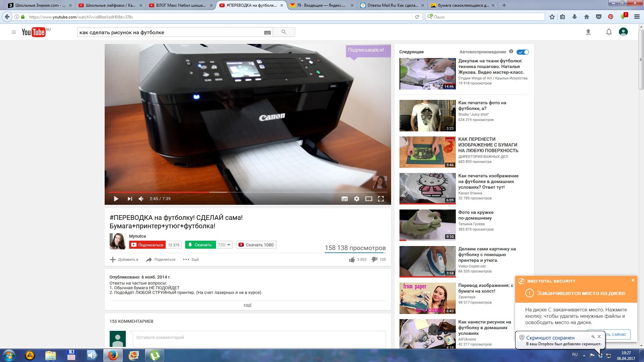Toggle the Автовоспроизведение autoplay switch
The image size is (644, 362).
[523, 52]
